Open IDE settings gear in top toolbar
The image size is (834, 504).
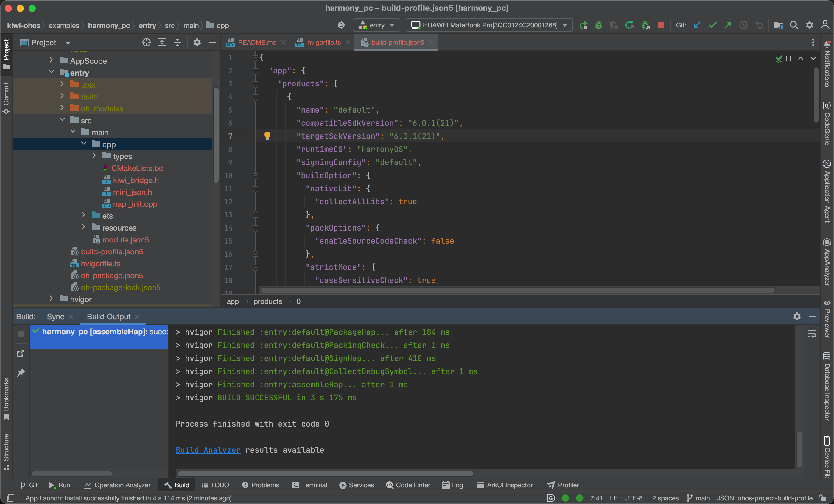810,25
